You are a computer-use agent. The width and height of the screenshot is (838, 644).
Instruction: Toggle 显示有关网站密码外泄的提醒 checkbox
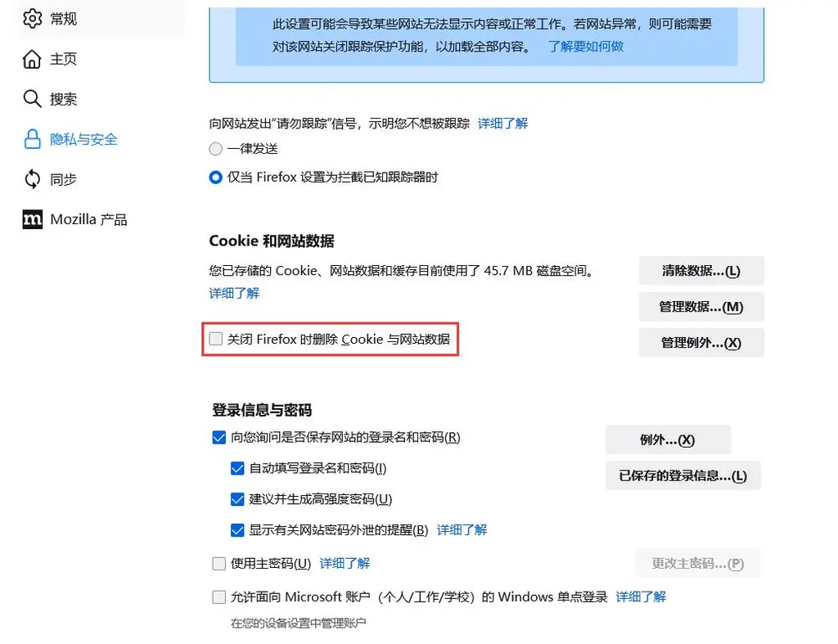pos(237,530)
